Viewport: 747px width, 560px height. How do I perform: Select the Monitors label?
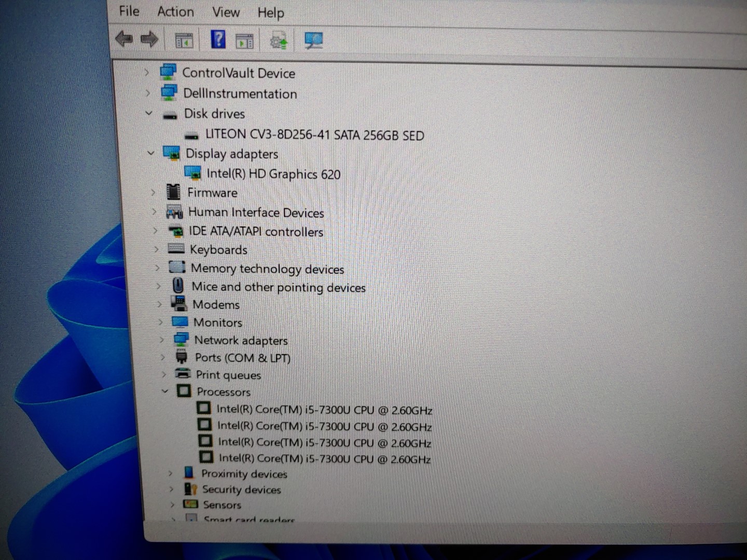(x=218, y=323)
